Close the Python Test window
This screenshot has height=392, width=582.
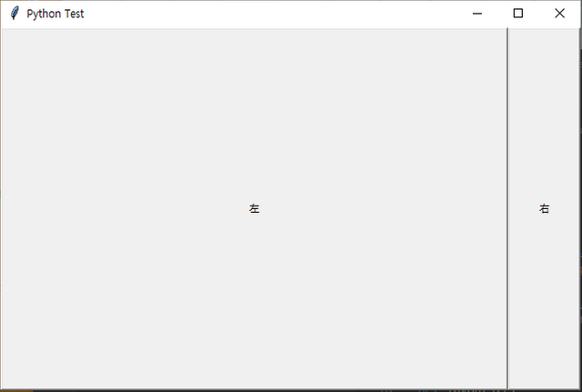pos(559,14)
